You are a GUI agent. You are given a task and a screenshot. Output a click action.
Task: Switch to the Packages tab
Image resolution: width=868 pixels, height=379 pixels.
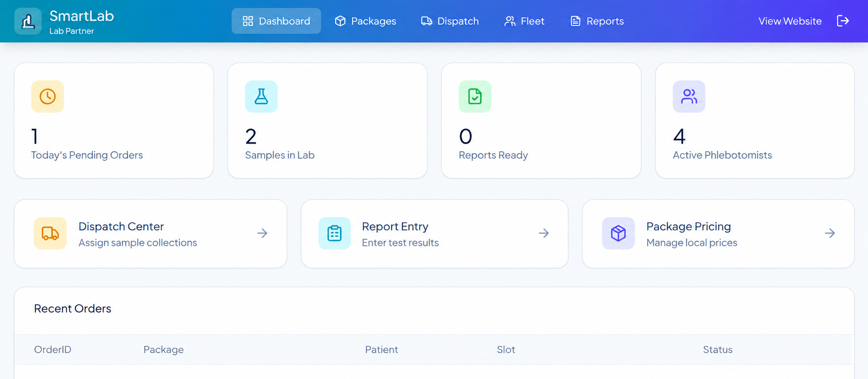tap(365, 21)
